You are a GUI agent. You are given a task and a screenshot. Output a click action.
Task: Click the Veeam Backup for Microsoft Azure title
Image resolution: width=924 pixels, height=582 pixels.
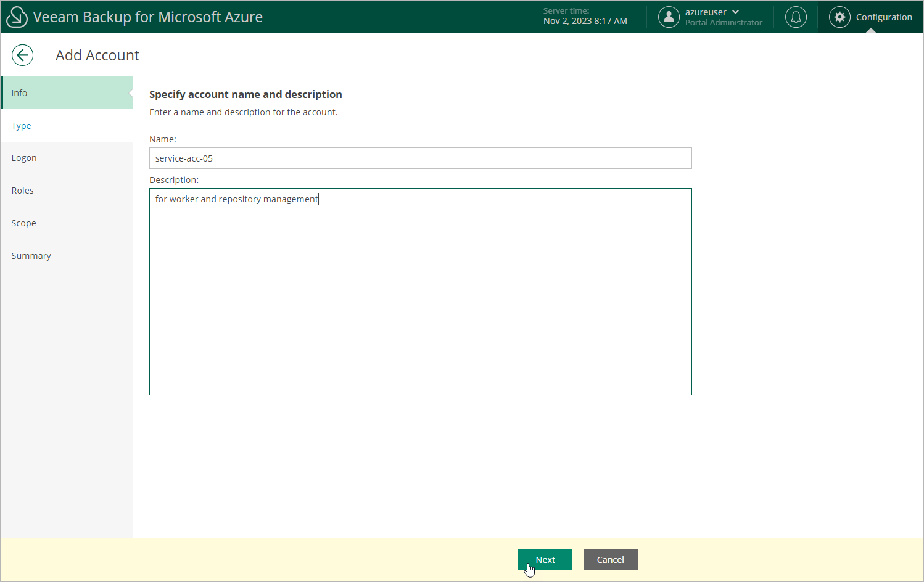pyautogui.click(x=148, y=17)
